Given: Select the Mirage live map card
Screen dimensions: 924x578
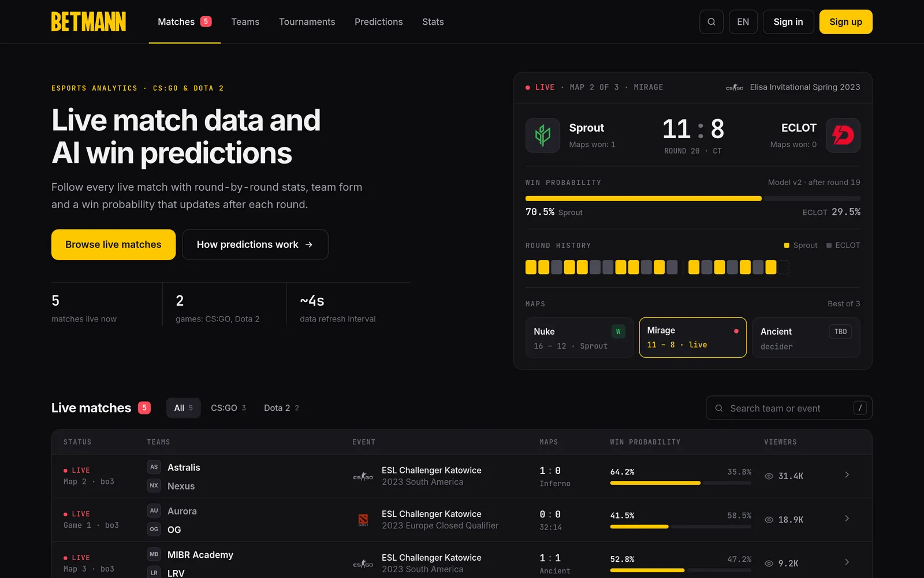Looking at the screenshot, I should [693, 338].
